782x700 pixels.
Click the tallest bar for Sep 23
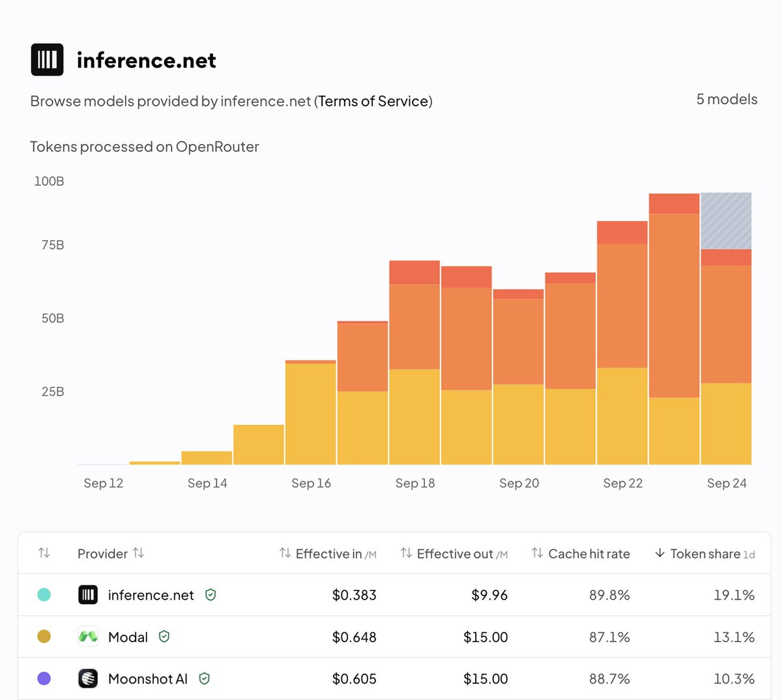[674, 329]
